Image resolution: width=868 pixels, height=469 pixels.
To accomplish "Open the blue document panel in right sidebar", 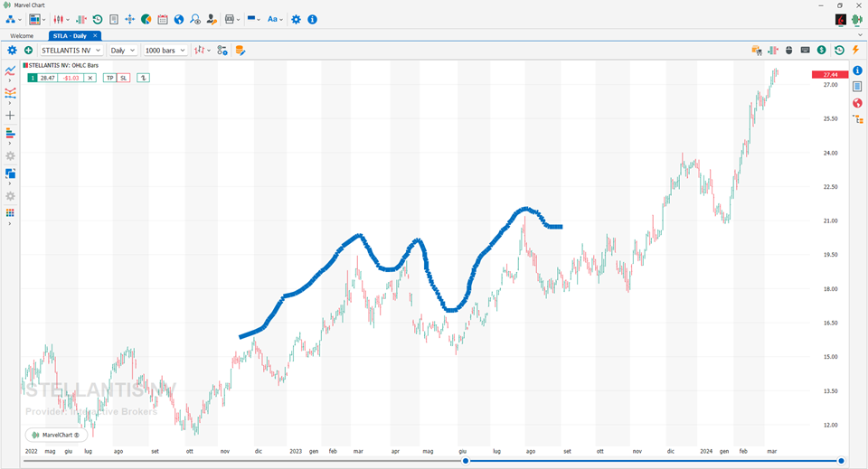I will 857,86.
